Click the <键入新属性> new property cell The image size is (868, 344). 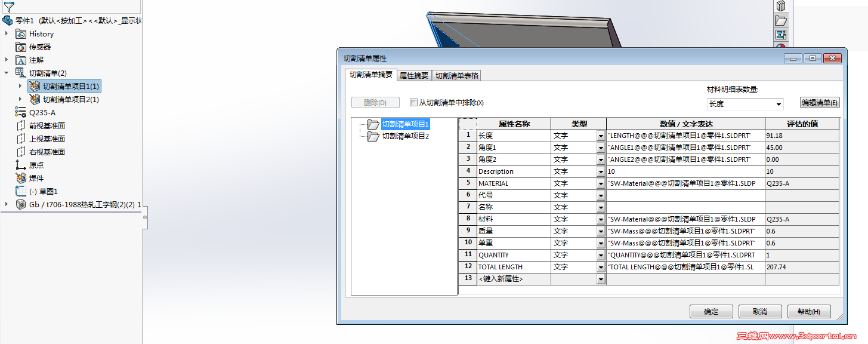pos(514,279)
